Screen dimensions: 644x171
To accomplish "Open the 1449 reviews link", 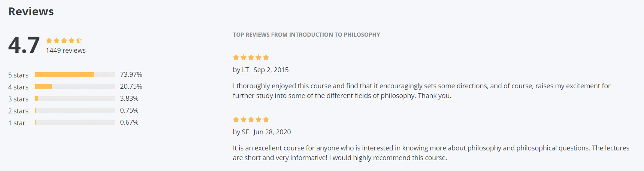I will tap(66, 50).
